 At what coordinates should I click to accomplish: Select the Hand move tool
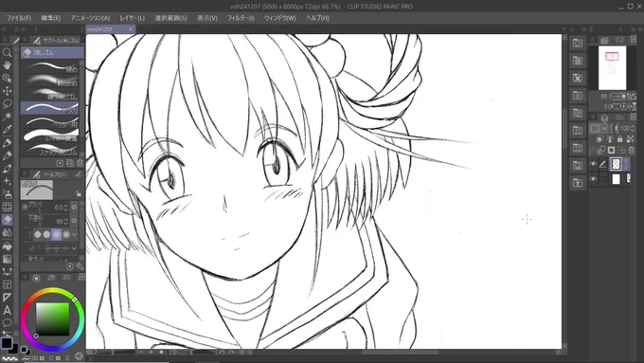(7, 65)
